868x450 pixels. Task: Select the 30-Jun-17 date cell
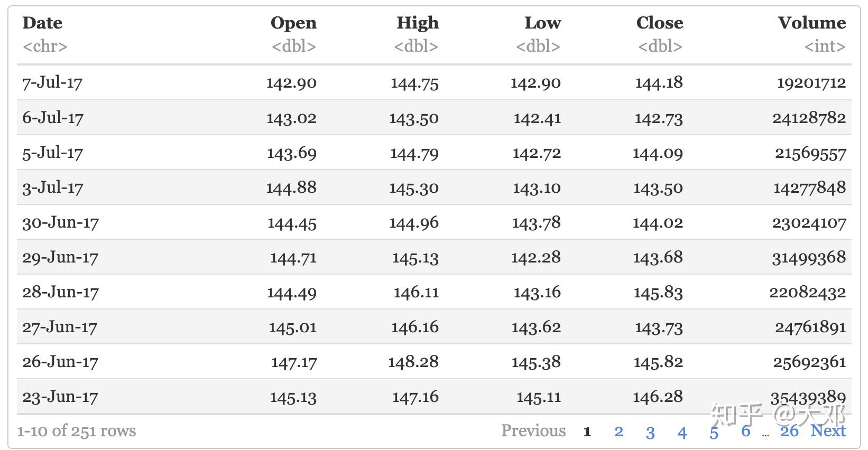(60, 222)
